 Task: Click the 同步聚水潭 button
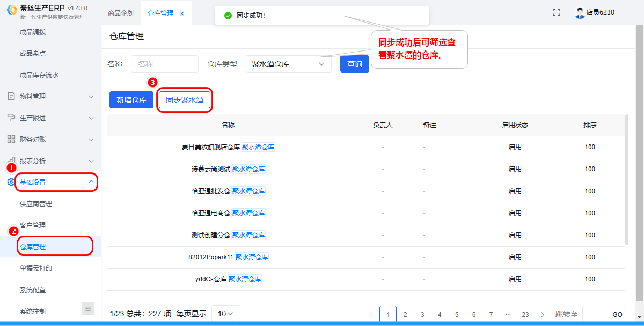click(185, 100)
